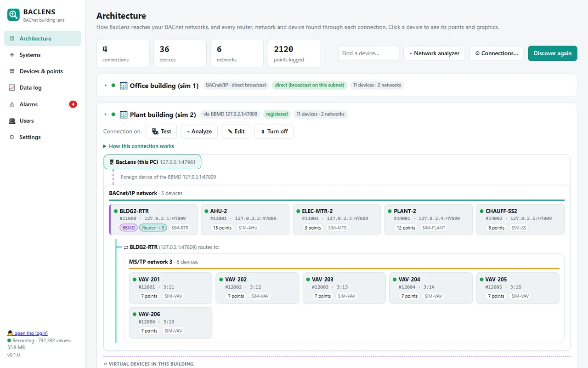Collapse the Plant building (sim 2) connection
This screenshot has width=588, height=368.
106,115
